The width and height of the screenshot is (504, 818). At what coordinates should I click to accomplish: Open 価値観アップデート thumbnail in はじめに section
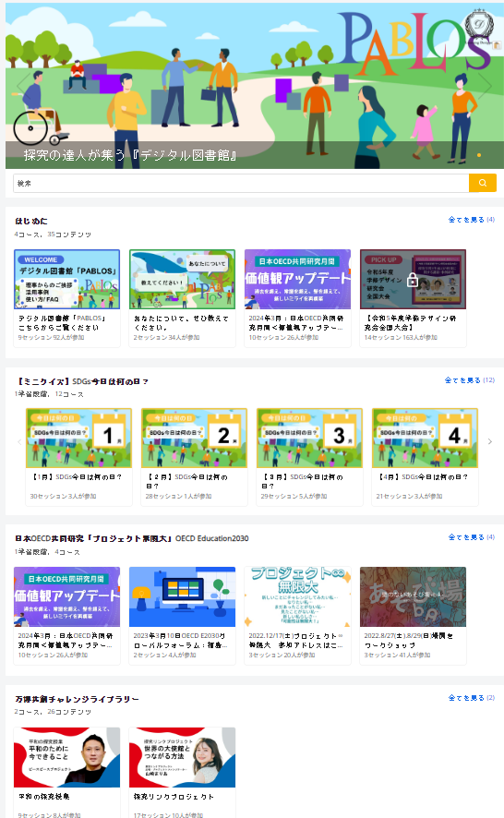pos(297,279)
